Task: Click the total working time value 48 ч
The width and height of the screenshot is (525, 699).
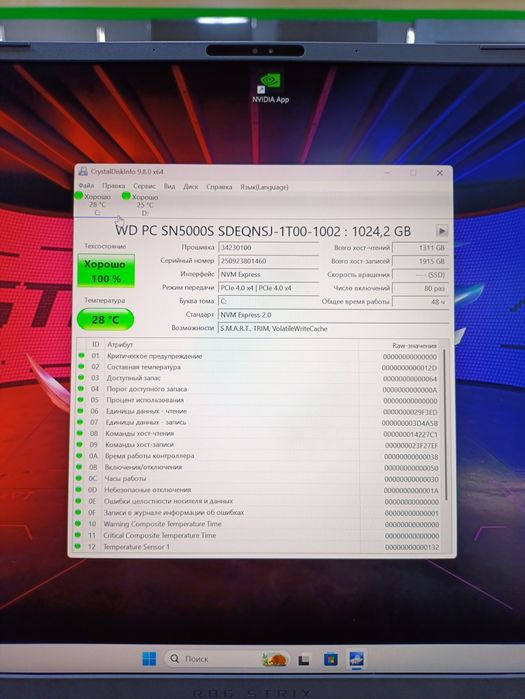Action: click(420, 302)
